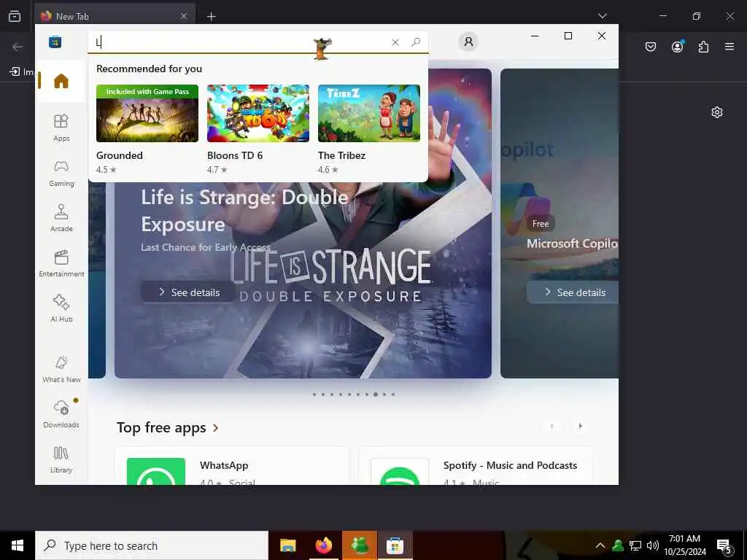Open a new Firefox tab
747x560 pixels.
pyautogui.click(x=211, y=17)
